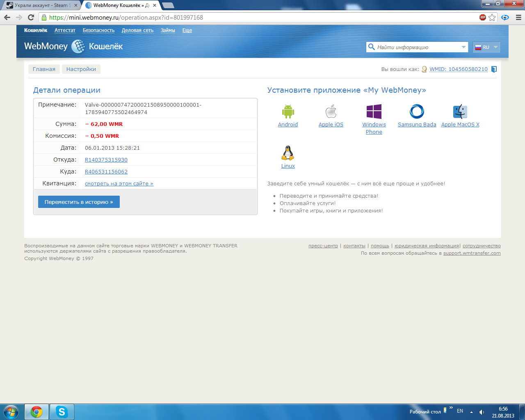Click the Samsung Bada icon
The width and height of the screenshot is (525, 420).
coord(417,112)
